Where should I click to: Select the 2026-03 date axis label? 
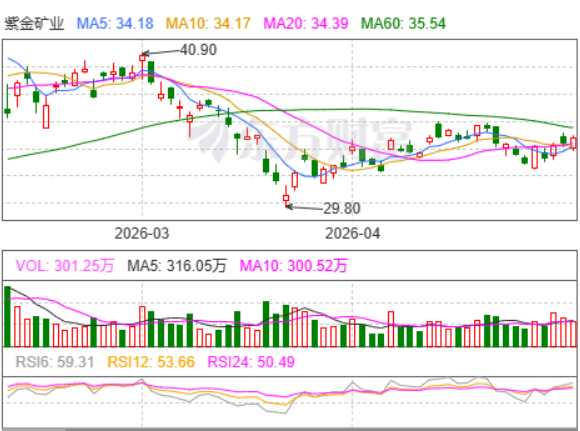click(x=142, y=233)
